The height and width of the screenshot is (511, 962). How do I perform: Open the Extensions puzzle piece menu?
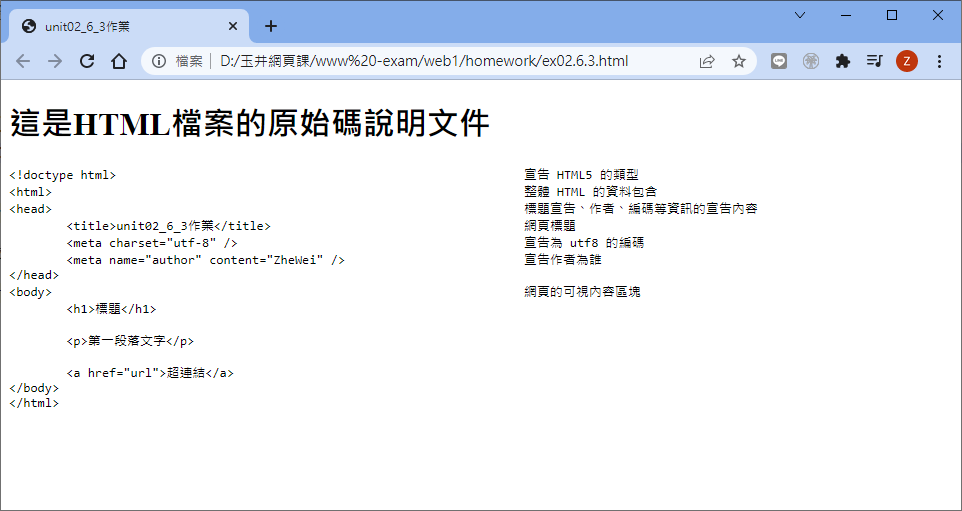pos(843,61)
